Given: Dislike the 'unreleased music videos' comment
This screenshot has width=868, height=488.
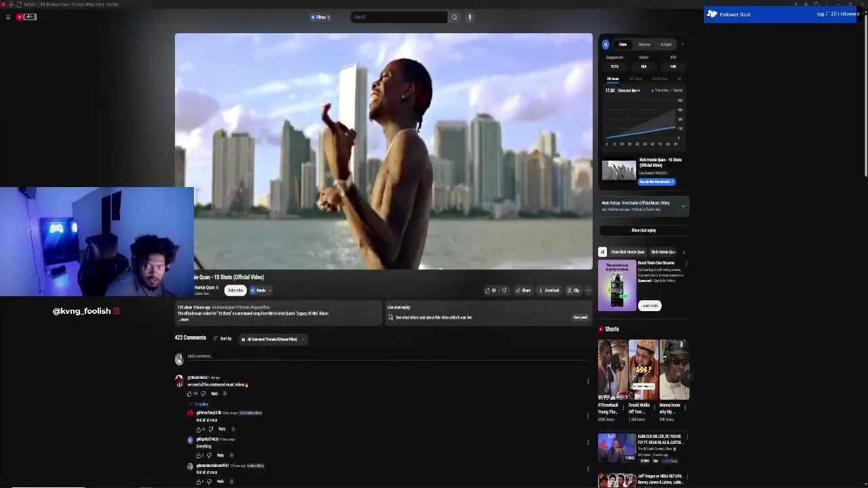Looking at the screenshot, I should coord(203,393).
